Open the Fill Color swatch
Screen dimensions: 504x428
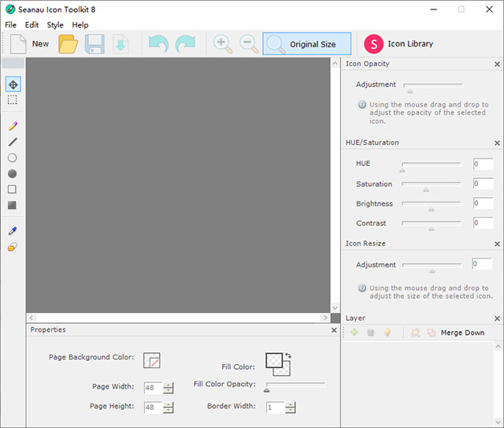(x=274, y=360)
